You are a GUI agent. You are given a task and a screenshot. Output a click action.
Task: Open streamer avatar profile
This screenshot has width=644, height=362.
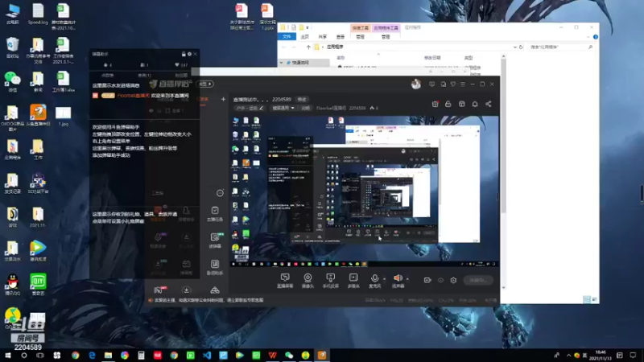(416, 84)
